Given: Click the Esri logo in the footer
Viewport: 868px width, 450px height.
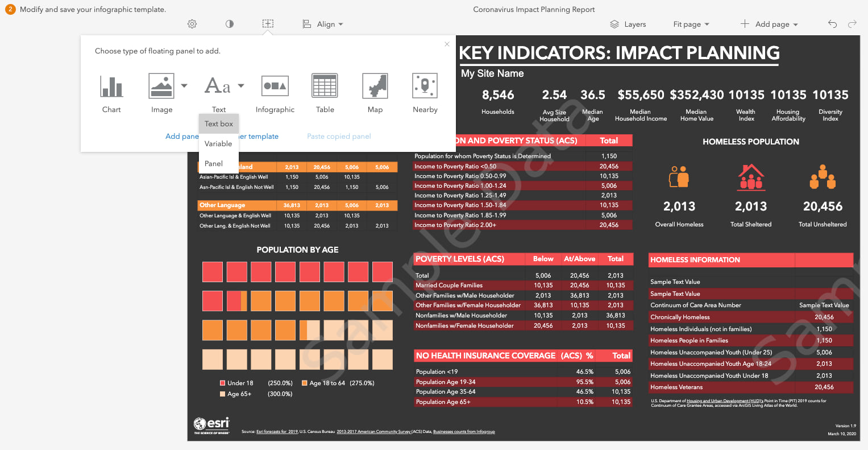Looking at the screenshot, I should 211,425.
